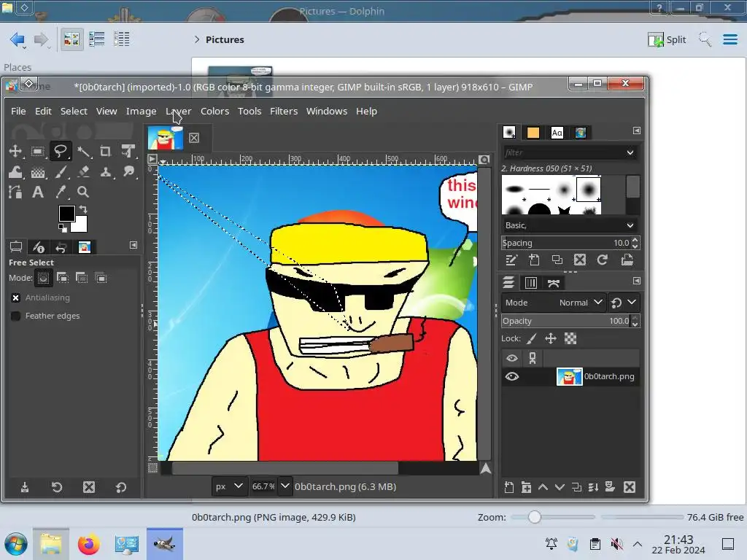This screenshot has height=560, width=747.
Task: Select the Smudge tool
Action: (128, 172)
